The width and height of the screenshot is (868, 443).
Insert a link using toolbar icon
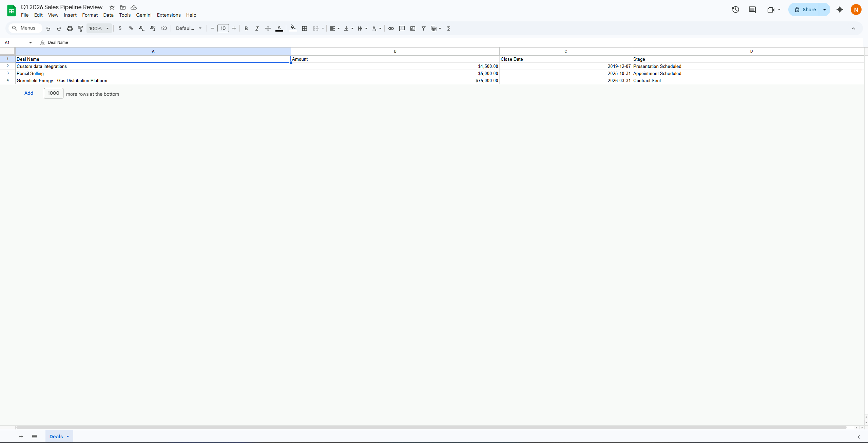tap(391, 29)
